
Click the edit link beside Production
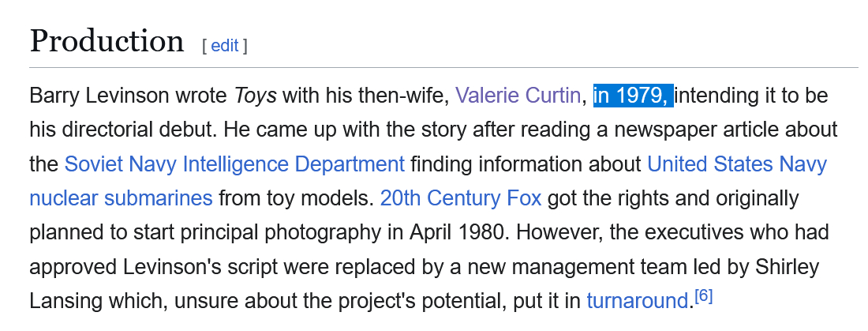[224, 45]
